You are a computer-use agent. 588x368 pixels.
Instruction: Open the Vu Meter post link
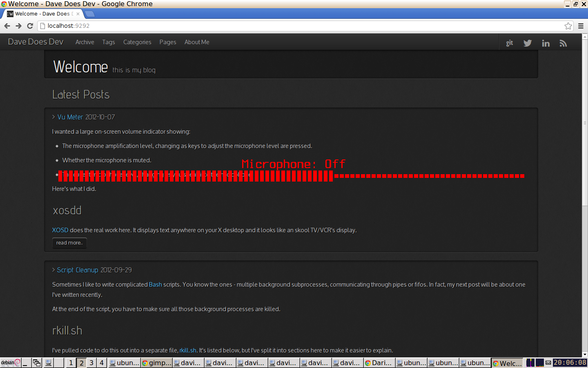tap(70, 117)
